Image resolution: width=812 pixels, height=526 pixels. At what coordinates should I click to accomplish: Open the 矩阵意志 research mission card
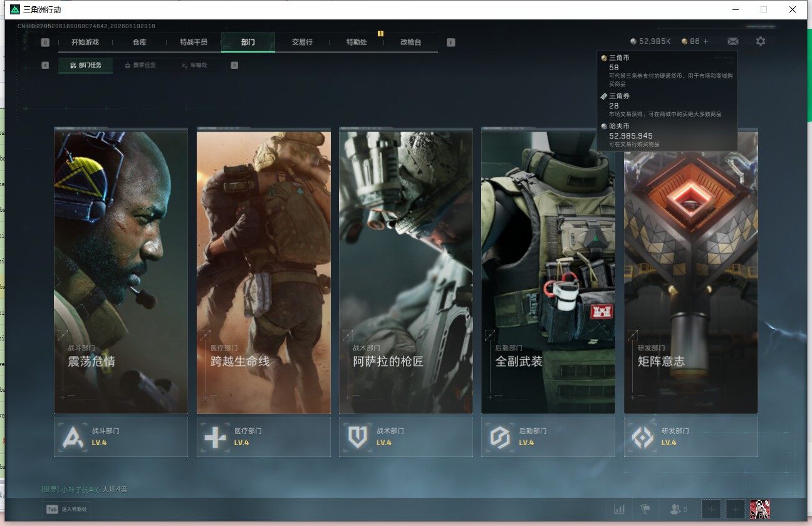coord(691,272)
